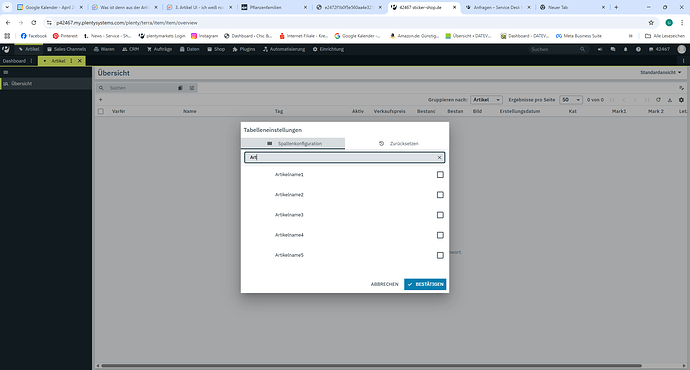The width and height of the screenshot is (690, 370).
Task: Open the CRM menu
Action: (131, 49)
